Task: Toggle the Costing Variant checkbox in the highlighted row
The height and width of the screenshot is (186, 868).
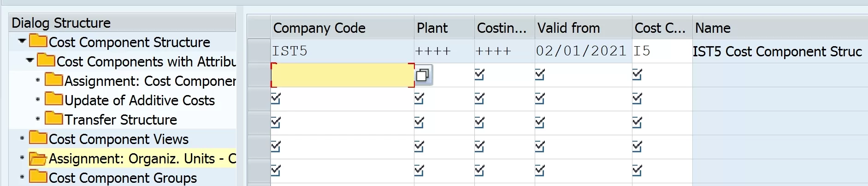Action: pos(480,74)
